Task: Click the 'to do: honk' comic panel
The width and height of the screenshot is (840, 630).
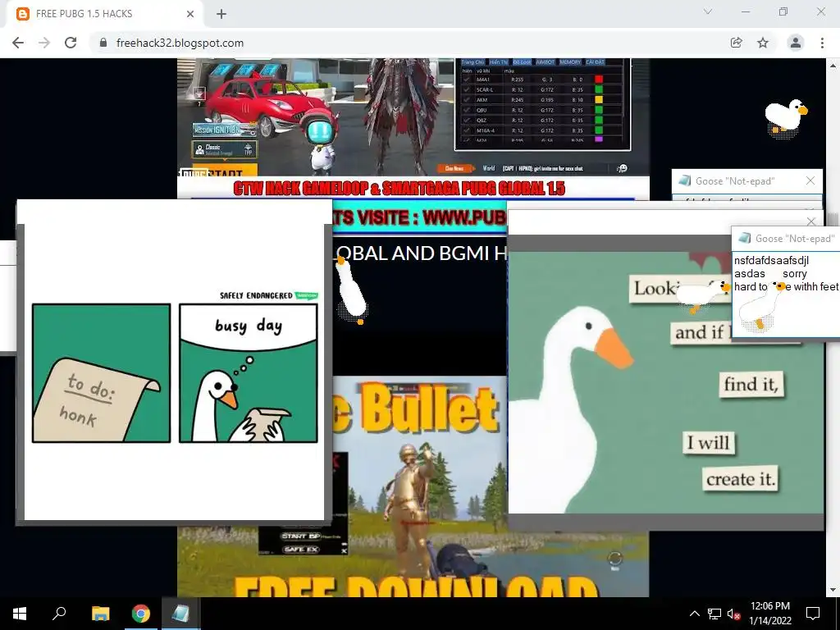Action: [101, 373]
